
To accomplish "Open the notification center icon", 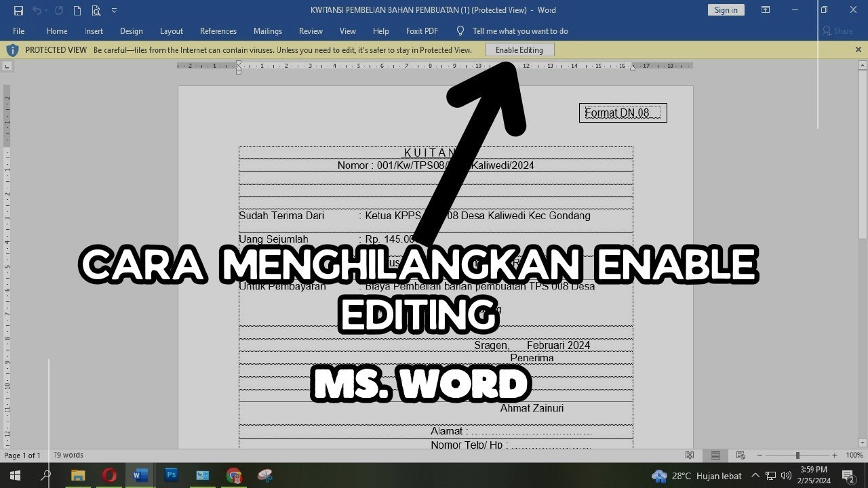I will point(848,476).
